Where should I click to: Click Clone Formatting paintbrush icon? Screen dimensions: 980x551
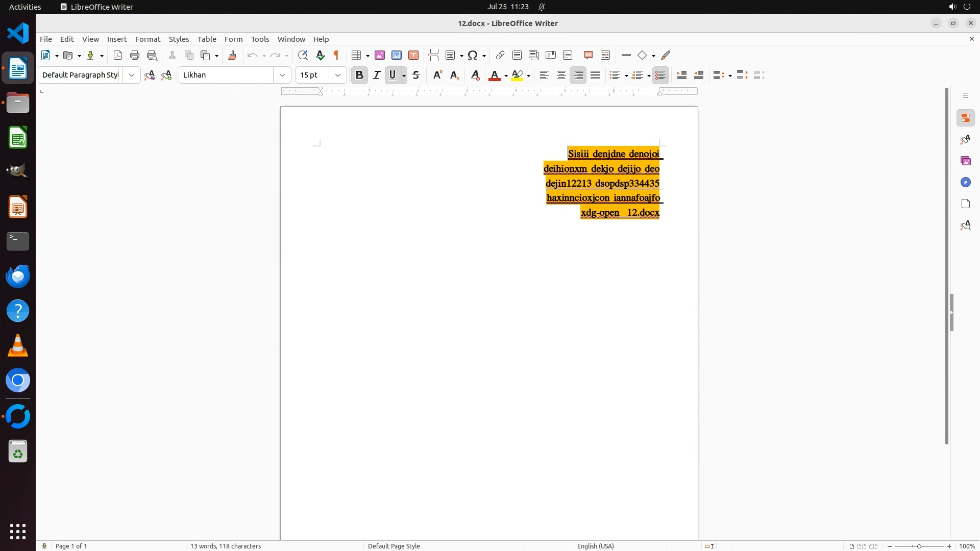tap(232, 55)
